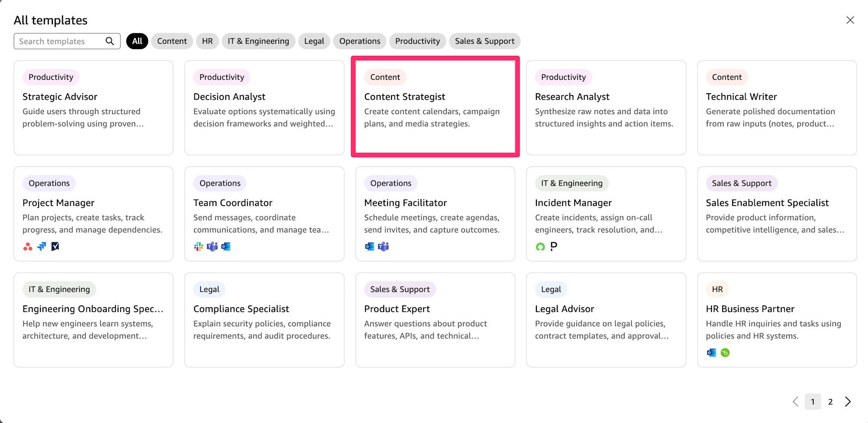
Task: Select the Legal category filter
Action: pyautogui.click(x=314, y=41)
